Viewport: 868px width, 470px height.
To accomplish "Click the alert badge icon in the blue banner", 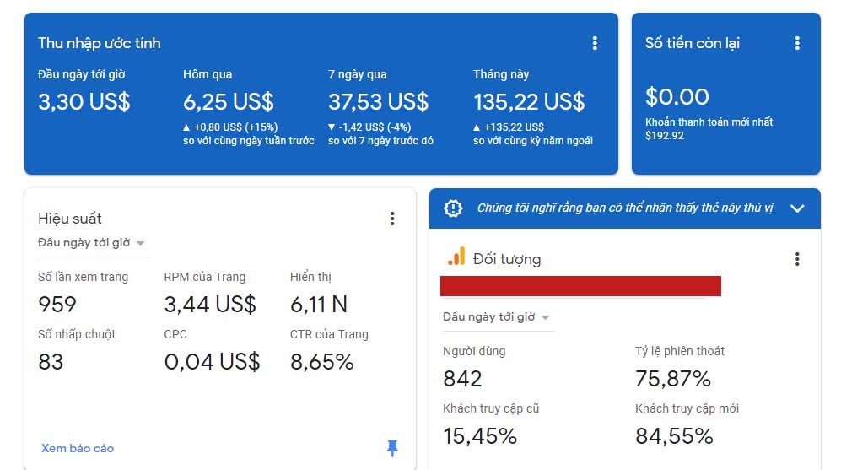I will tap(453, 208).
